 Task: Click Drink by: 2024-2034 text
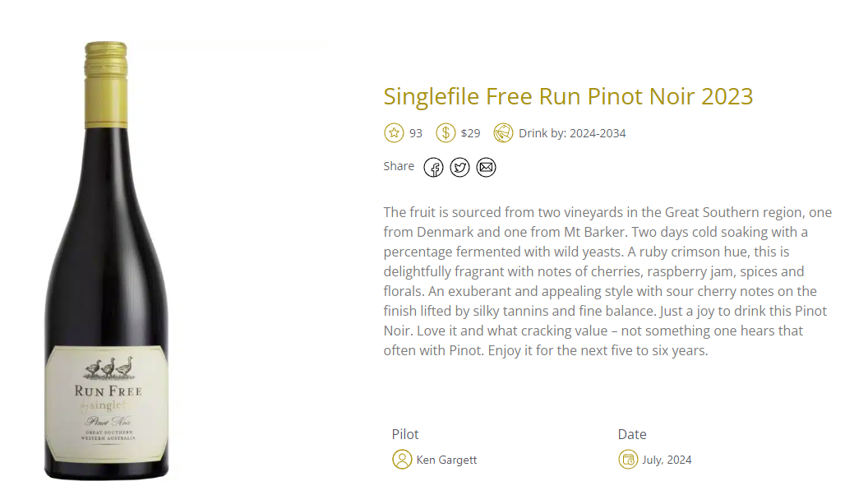[572, 133]
